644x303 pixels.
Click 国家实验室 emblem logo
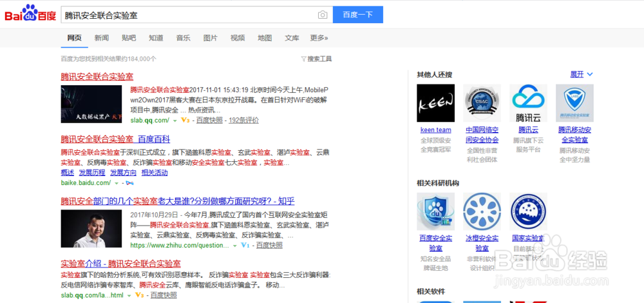529,211
